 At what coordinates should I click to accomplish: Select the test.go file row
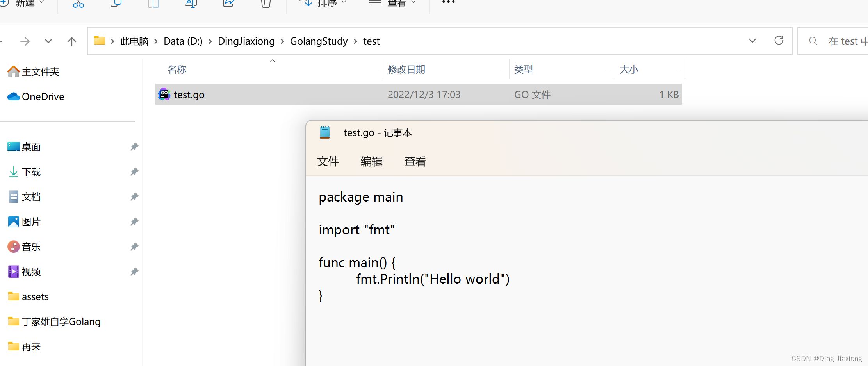tap(419, 94)
